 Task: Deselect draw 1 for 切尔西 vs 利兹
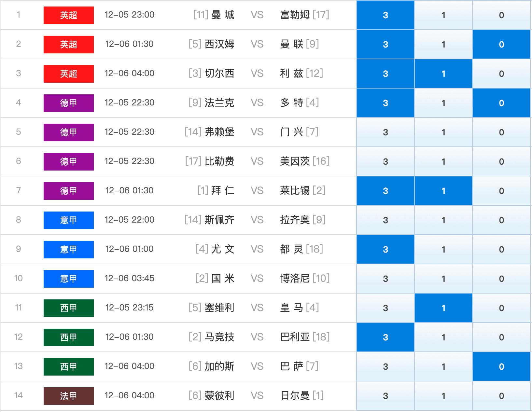tap(443, 74)
